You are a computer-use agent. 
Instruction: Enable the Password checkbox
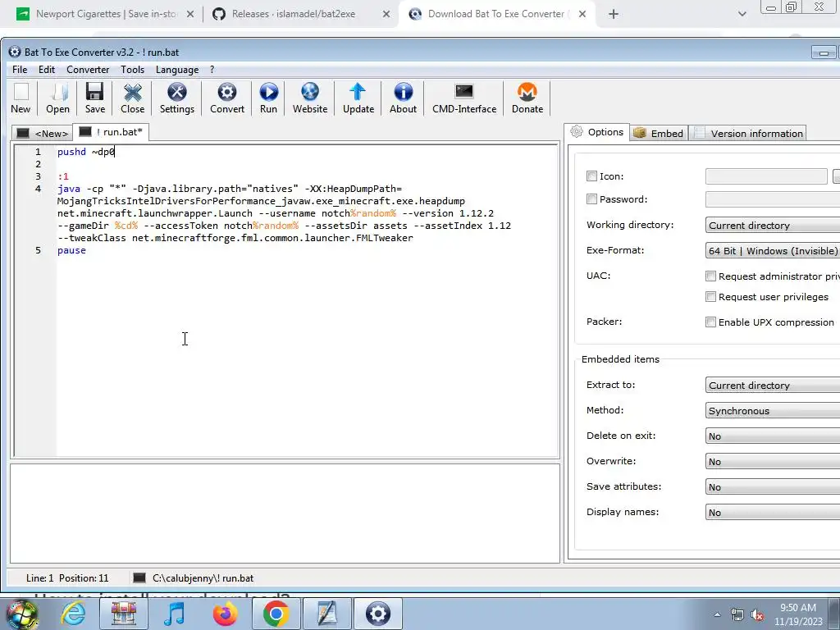pos(591,199)
